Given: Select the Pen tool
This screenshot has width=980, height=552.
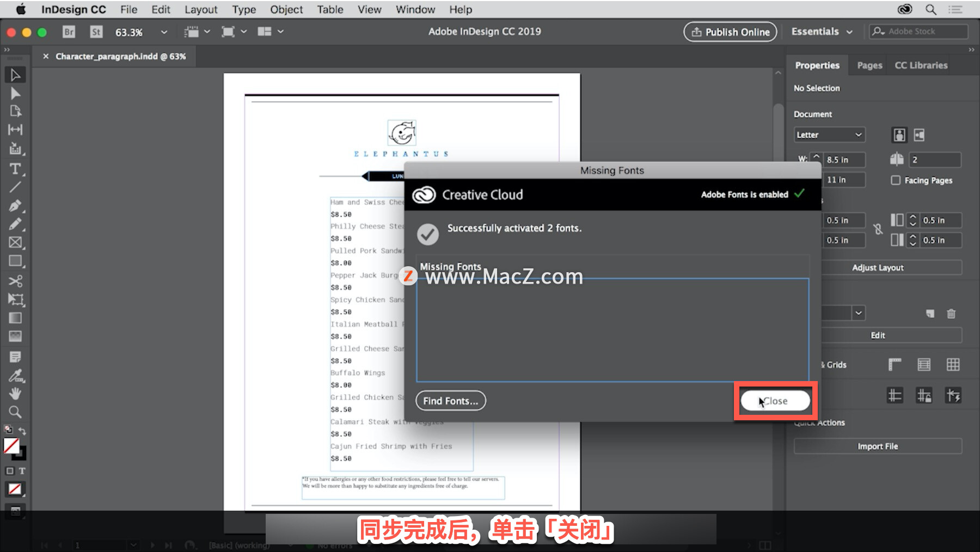Looking at the screenshot, I should coord(15,206).
